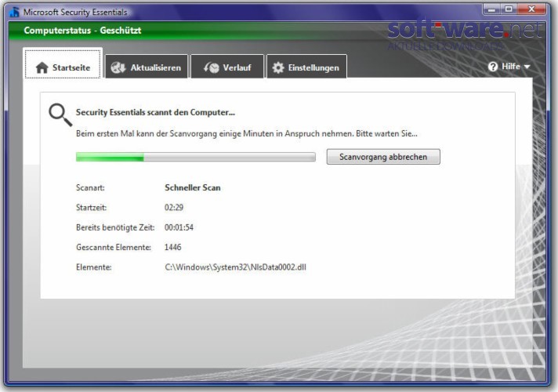Select the heading 'Security Essentials scannt den Computer...'
The image size is (558, 392).
tap(155, 113)
